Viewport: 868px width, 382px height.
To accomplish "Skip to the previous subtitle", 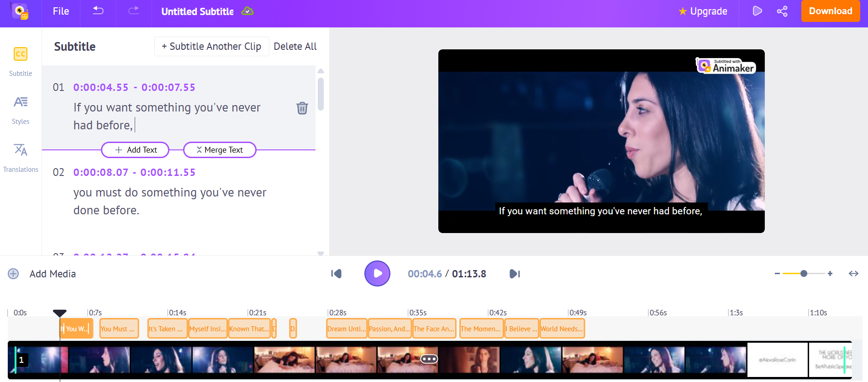I will [x=336, y=274].
